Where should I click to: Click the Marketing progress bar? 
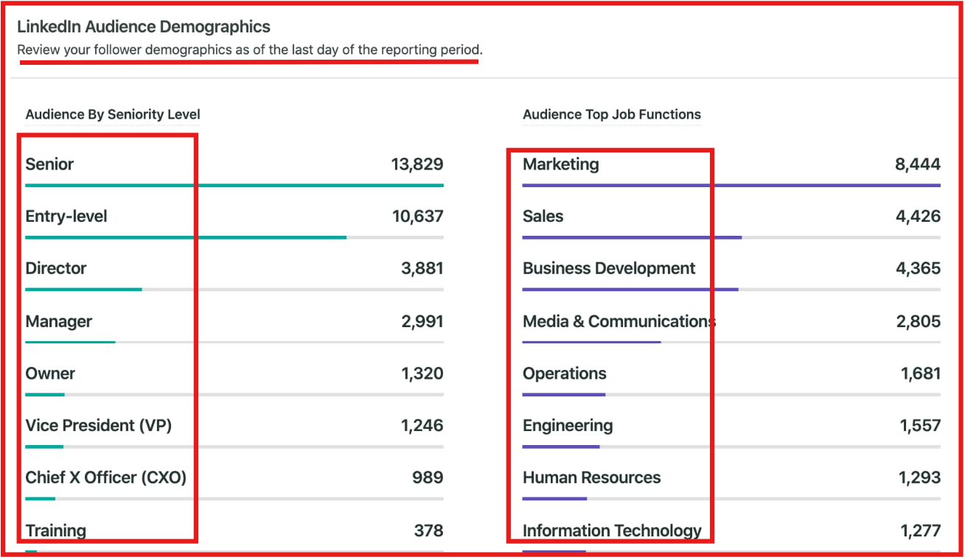pos(730,186)
